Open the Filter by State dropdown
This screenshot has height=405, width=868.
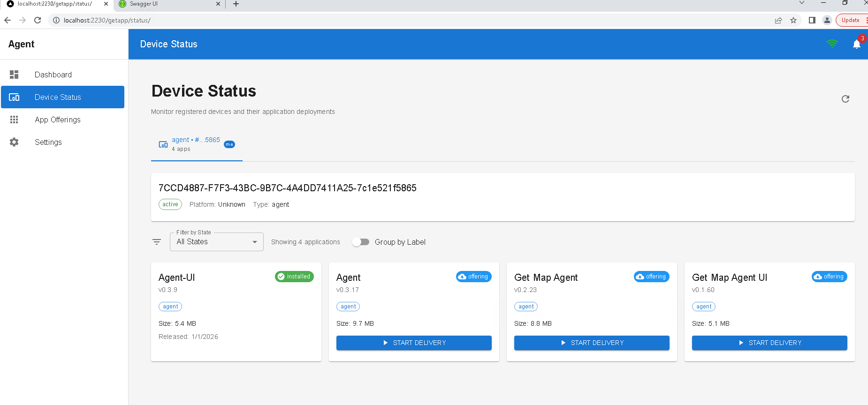216,242
